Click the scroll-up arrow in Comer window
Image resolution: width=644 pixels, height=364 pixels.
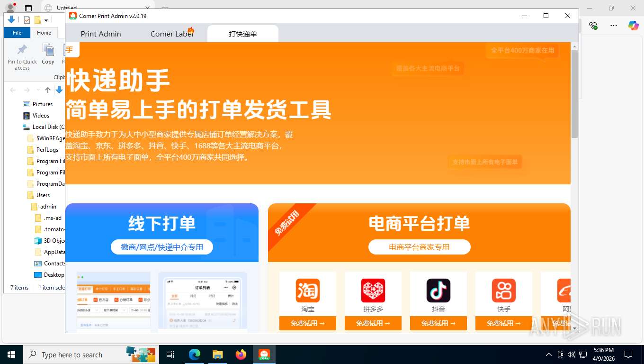point(575,46)
